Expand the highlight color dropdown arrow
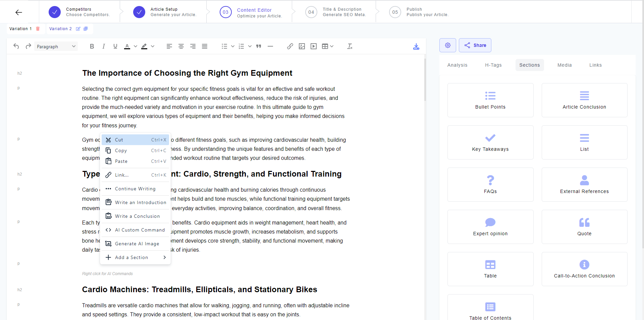The width and height of the screenshot is (644, 320). coord(153,46)
